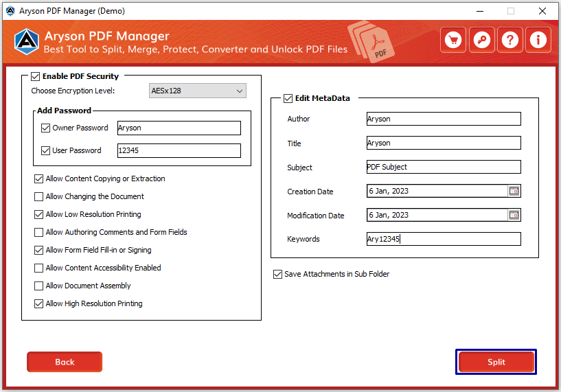This screenshot has width=561, height=392.
Task: Click the key activation icon
Action: pos(481,40)
